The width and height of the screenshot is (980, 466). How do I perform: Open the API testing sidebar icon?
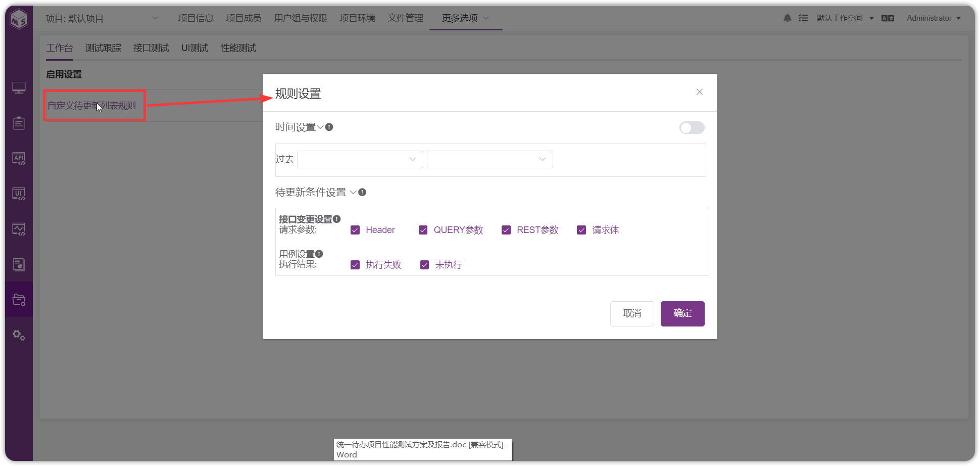pos(19,159)
